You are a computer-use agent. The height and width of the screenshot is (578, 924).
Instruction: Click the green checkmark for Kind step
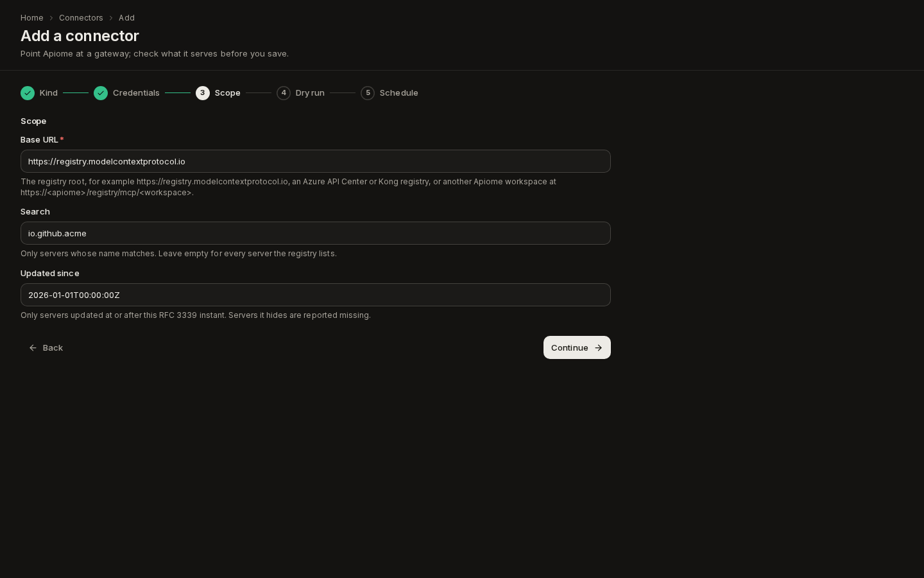pos(28,93)
